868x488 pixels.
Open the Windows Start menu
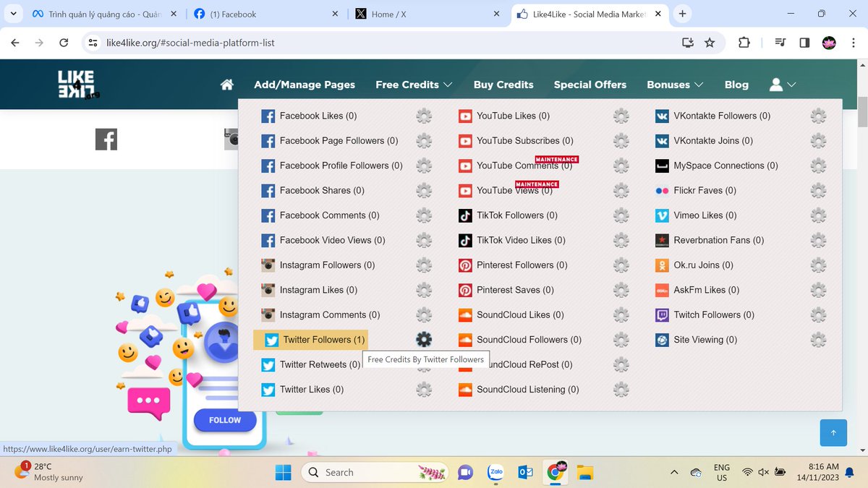[283, 472]
